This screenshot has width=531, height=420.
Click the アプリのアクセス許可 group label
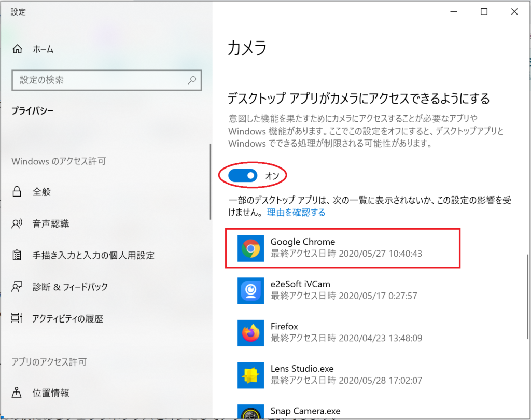click(49, 362)
